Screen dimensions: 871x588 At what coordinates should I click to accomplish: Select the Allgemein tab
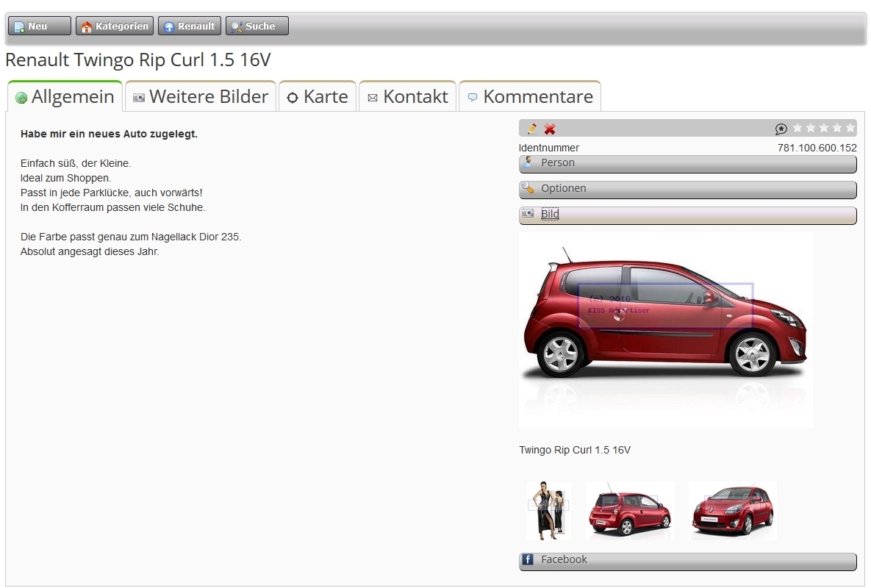pos(65,96)
